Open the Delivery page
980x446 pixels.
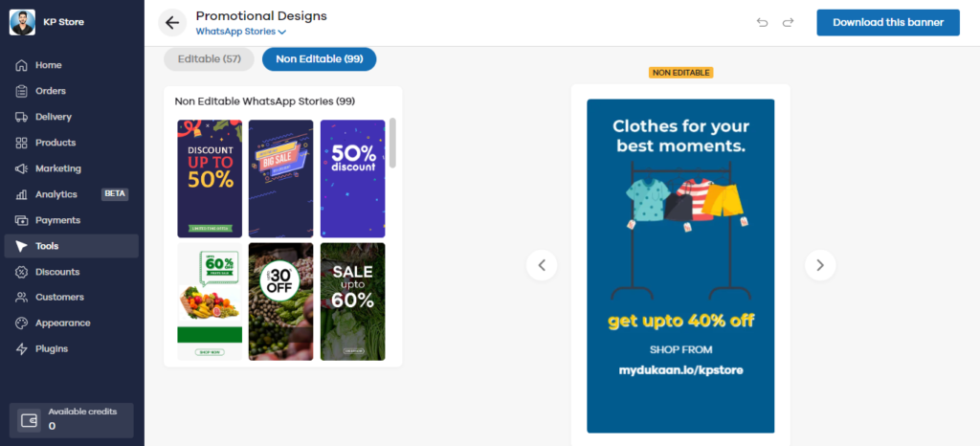point(54,117)
